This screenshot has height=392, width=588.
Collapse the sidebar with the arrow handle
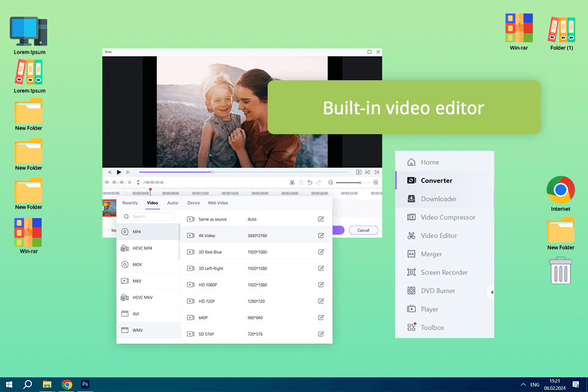click(x=491, y=292)
